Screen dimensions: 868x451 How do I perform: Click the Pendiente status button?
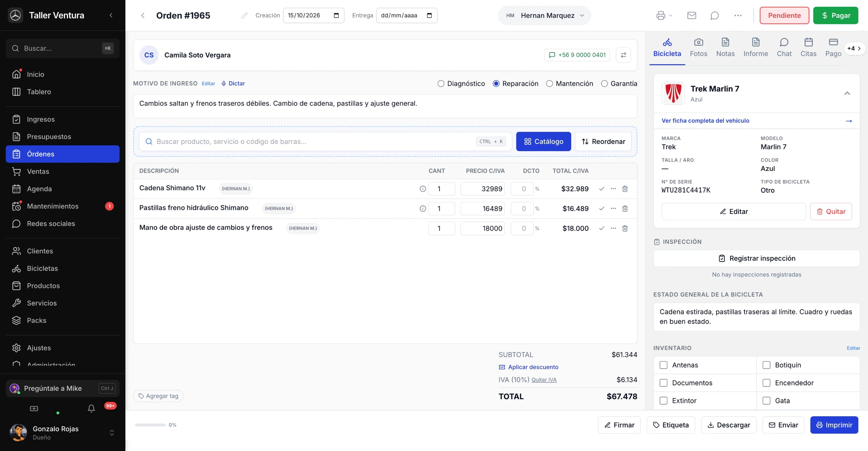tap(784, 16)
